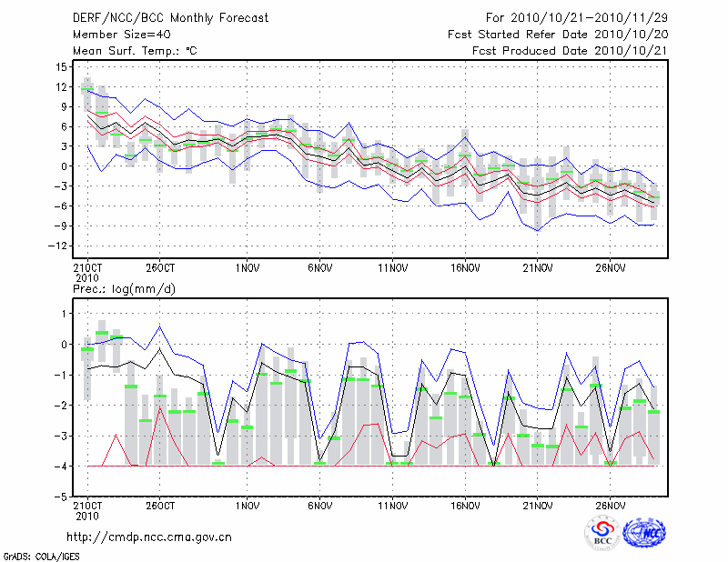728x562 pixels.
Task: Click 16NOV on the precipitation chart axis
Action: click(465, 506)
